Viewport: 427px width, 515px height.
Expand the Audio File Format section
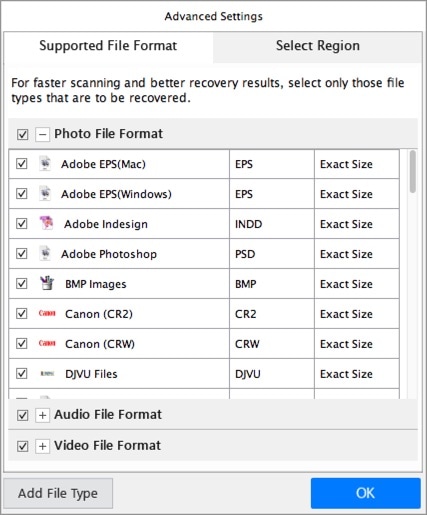tap(42, 415)
